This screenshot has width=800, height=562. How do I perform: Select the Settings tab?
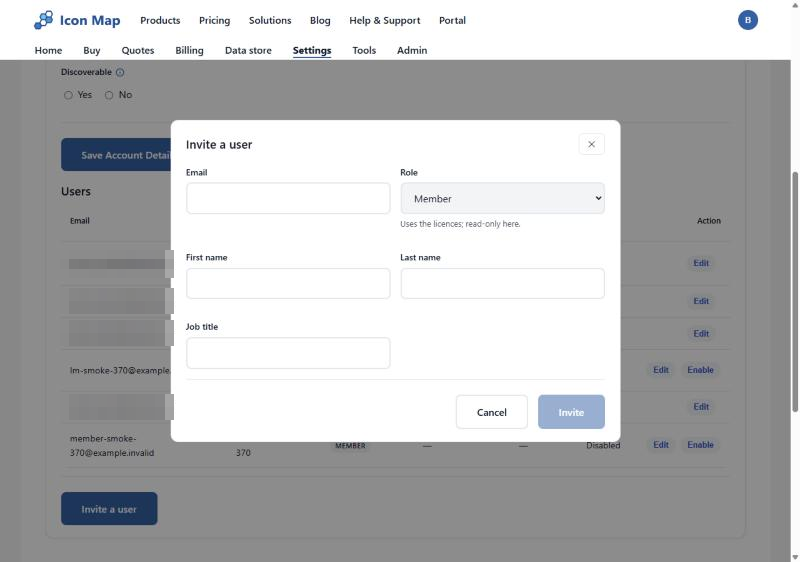point(312,50)
